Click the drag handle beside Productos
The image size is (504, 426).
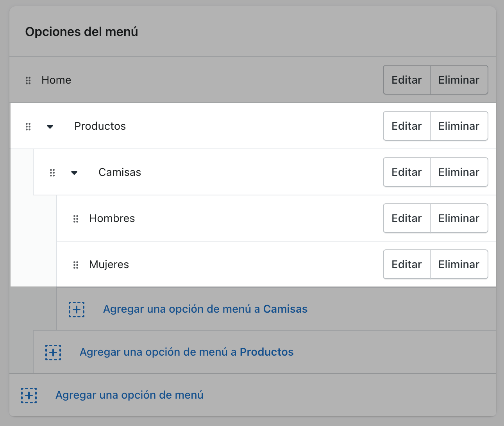tap(28, 127)
